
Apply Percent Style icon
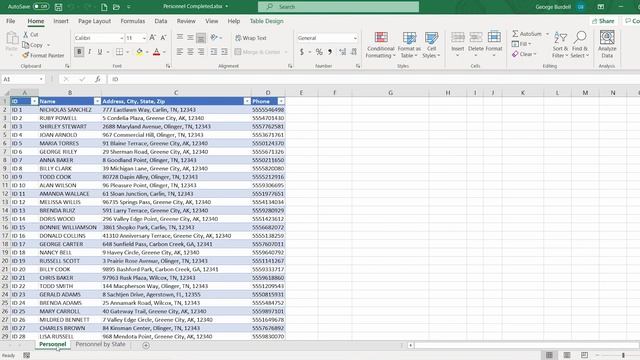click(x=319, y=52)
